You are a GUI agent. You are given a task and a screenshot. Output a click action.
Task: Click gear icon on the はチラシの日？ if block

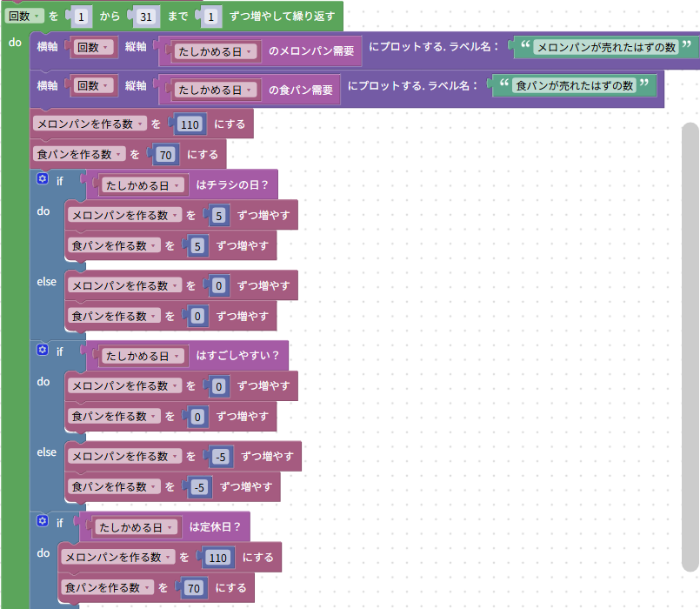(42, 179)
